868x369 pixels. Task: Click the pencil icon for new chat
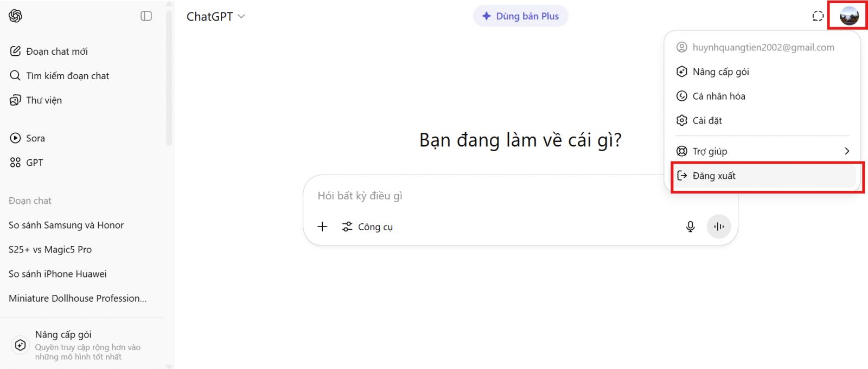15,51
